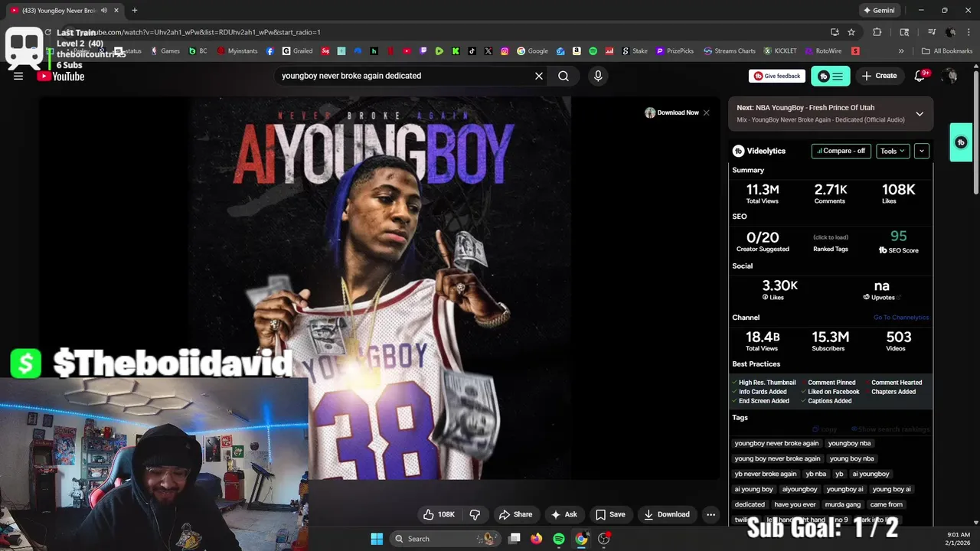This screenshot has width=980, height=551.
Task: Open a new browser tab
Action: coord(135,11)
